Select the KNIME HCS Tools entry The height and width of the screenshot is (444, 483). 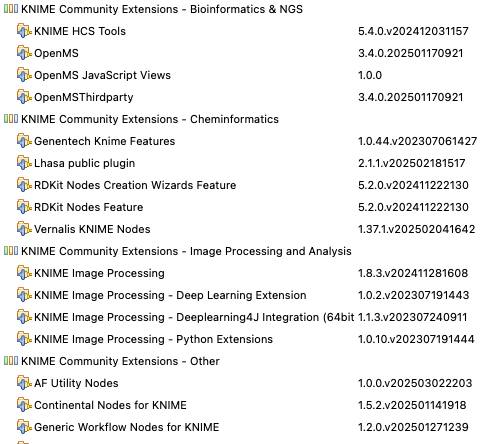click(x=80, y=31)
